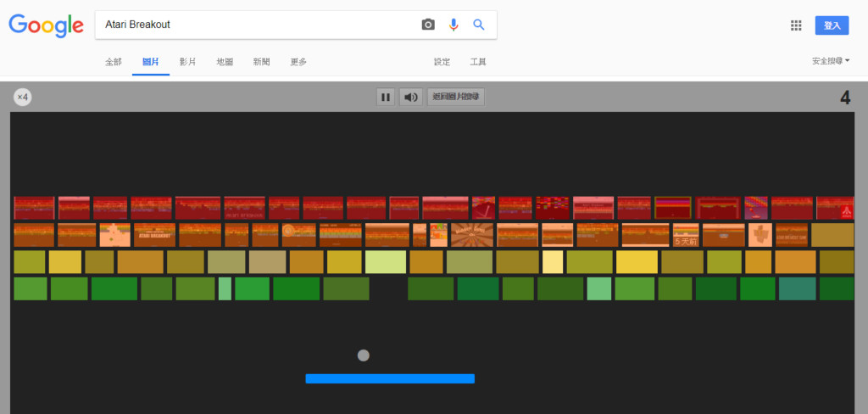Click the 登入 sign-in button
The width and height of the screenshot is (868, 414).
point(832,25)
